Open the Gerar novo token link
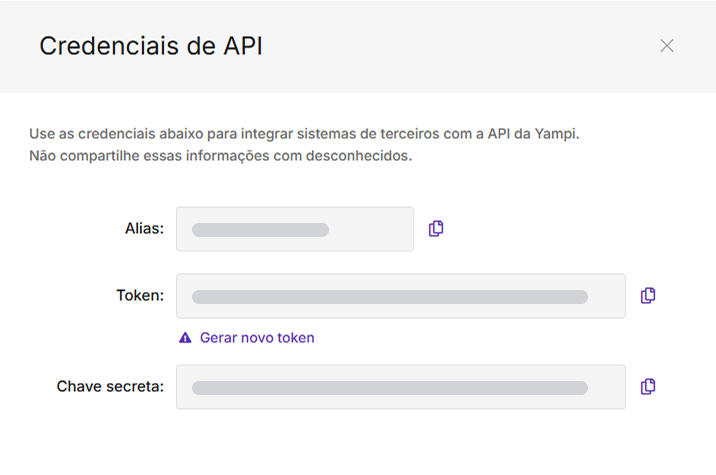716x475 pixels. [257, 338]
